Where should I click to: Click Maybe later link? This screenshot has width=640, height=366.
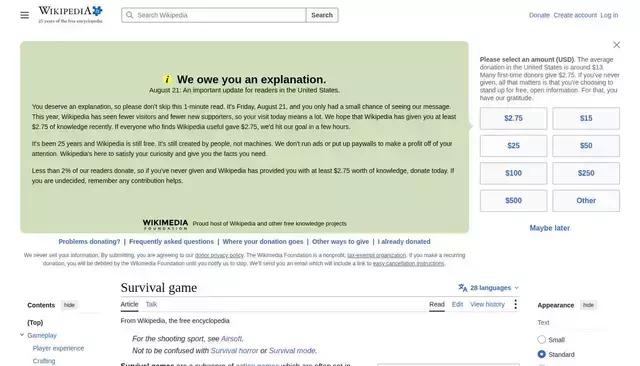(x=549, y=228)
